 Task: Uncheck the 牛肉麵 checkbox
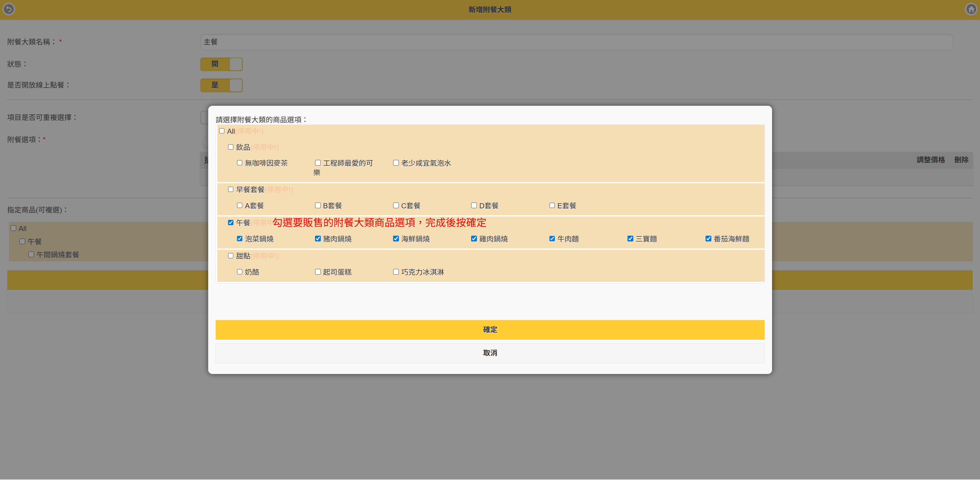pos(552,239)
